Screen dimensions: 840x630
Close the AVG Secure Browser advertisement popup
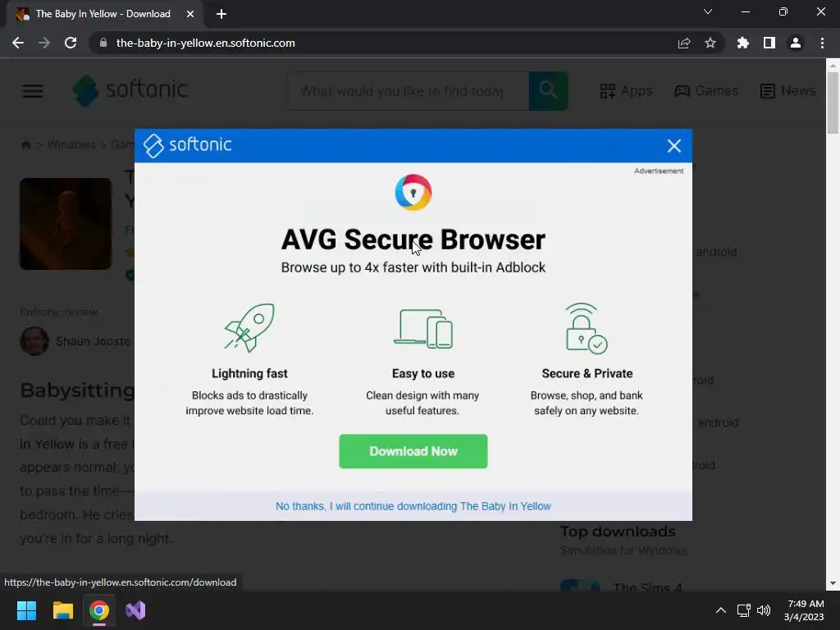pyautogui.click(x=674, y=146)
